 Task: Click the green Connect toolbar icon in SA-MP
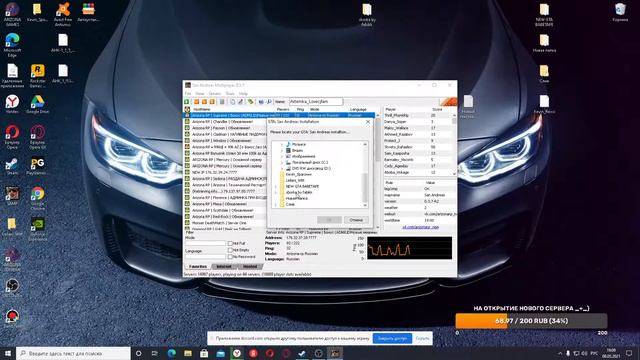[187, 102]
